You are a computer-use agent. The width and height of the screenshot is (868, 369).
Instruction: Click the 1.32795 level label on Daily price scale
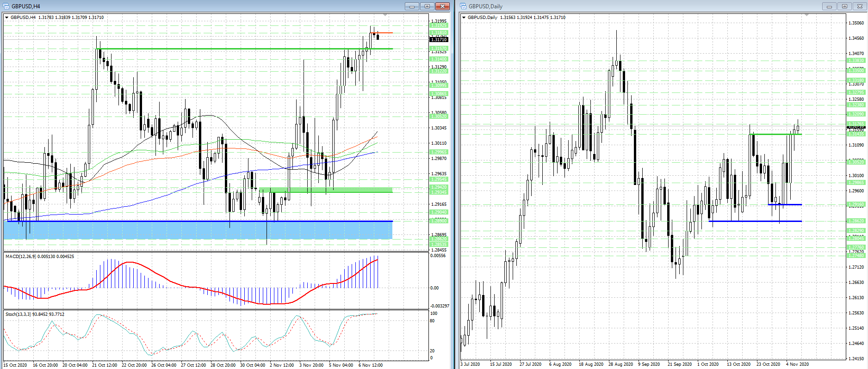(x=856, y=92)
